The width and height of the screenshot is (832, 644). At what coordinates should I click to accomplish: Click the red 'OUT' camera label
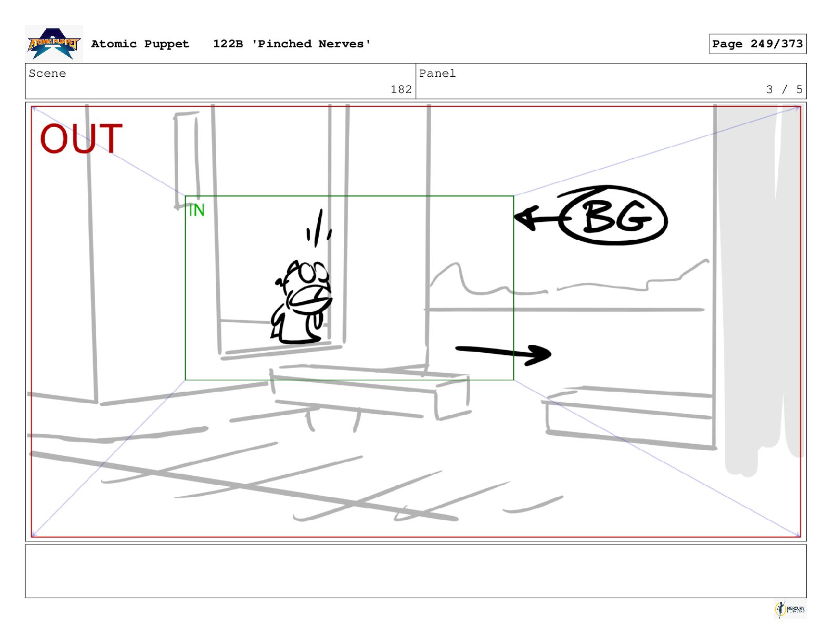coord(82,139)
